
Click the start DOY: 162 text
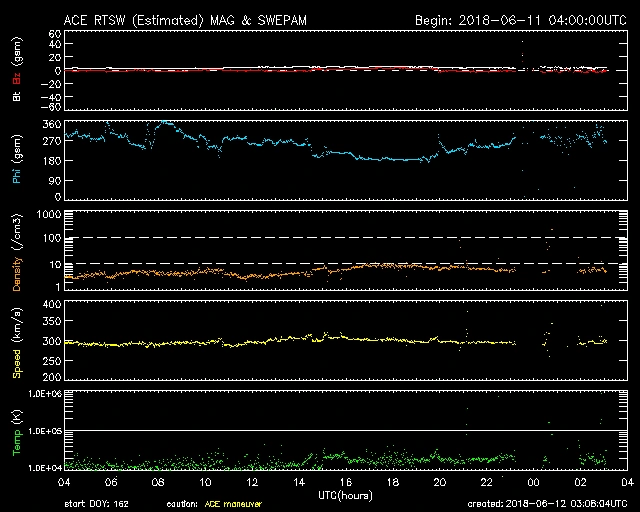click(x=95, y=504)
